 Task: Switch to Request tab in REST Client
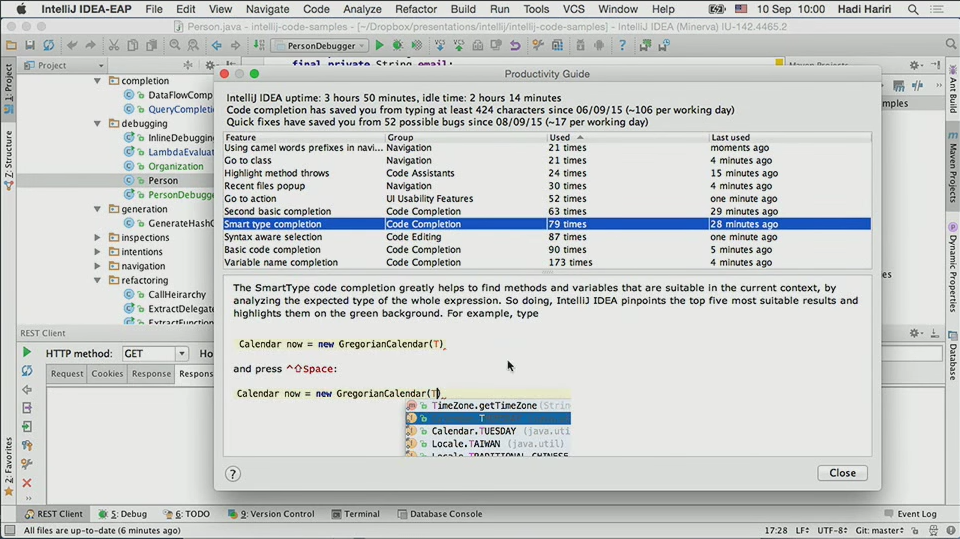[67, 374]
